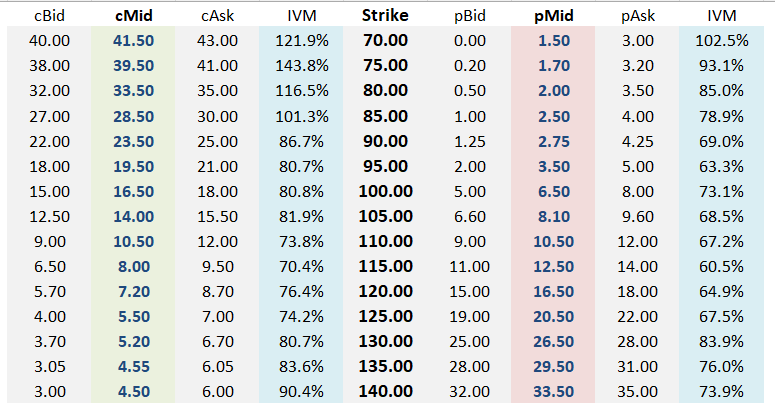Select strike cell 135.00
The image size is (775, 408).
pyautogui.click(x=386, y=366)
